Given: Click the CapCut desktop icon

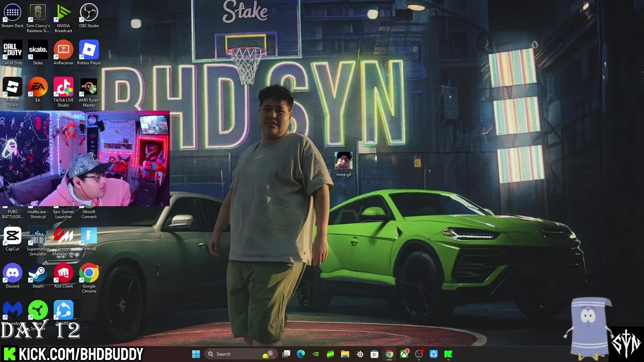Looking at the screenshot, I should [x=13, y=239].
